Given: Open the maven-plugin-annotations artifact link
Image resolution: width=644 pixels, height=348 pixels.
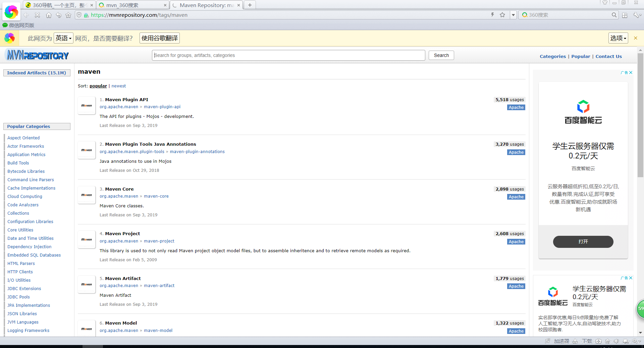Looking at the screenshot, I should tap(197, 152).
